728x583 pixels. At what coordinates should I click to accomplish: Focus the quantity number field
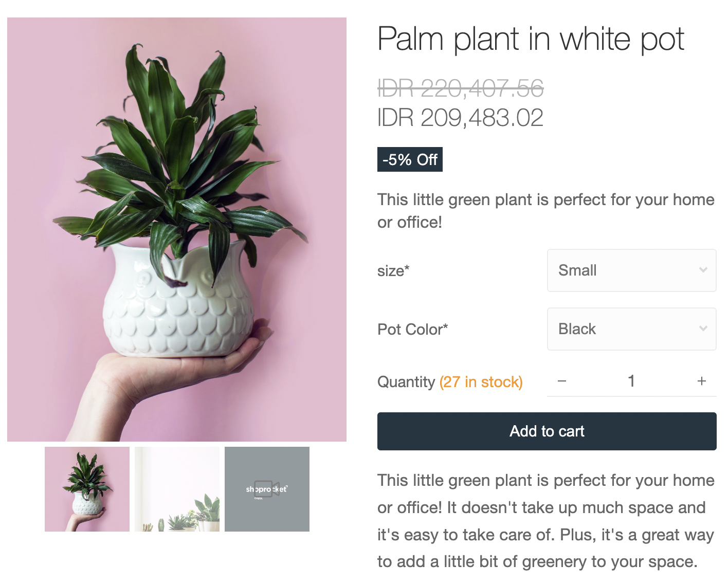coord(631,381)
